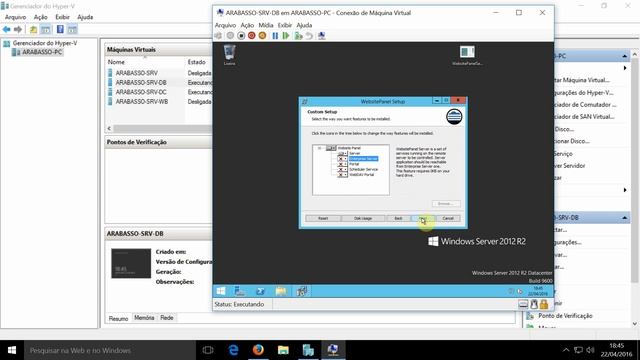Viewport: 640px width, 360px height.
Task: Select the WebsitePanel desktop shortcut icon
Action: click(x=467, y=55)
